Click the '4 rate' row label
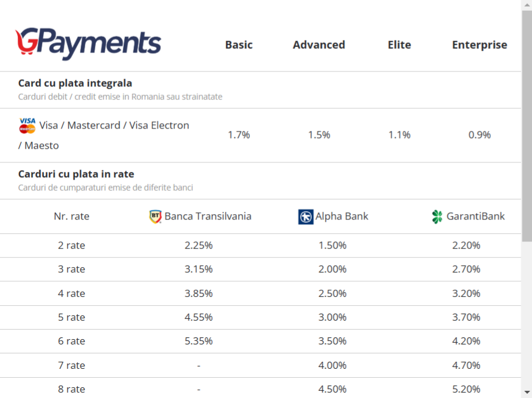Image resolution: width=532 pixels, height=398 pixels. pyautogui.click(x=71, y=293)
